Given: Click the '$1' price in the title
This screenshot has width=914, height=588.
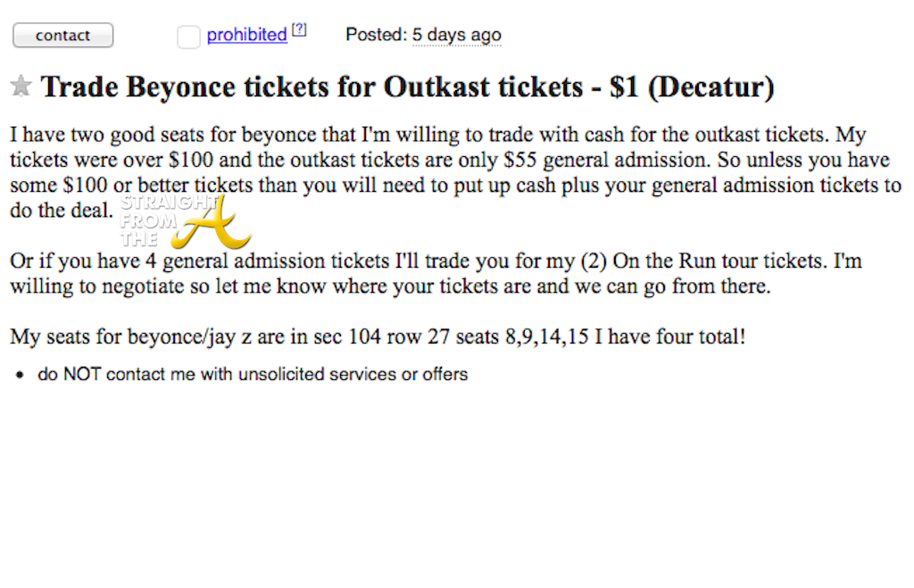Looking at the screenshot, I should (x=629, y=87).
